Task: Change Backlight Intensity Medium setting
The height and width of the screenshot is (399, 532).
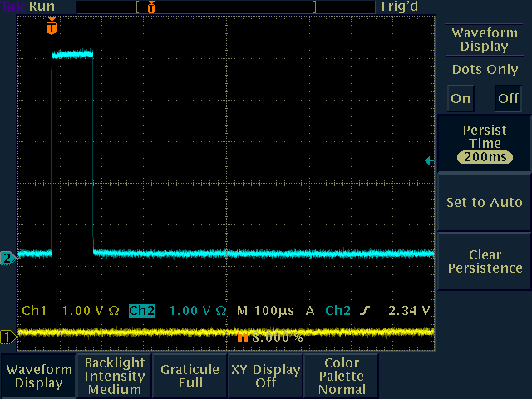Action: (x=115, y=376)
